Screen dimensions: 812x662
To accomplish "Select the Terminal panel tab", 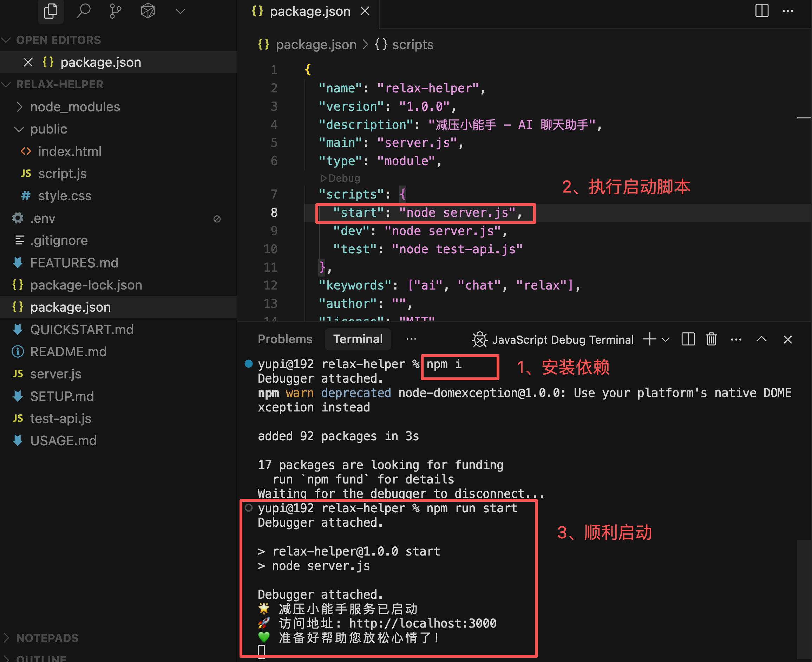I will (x=358, y=339).
